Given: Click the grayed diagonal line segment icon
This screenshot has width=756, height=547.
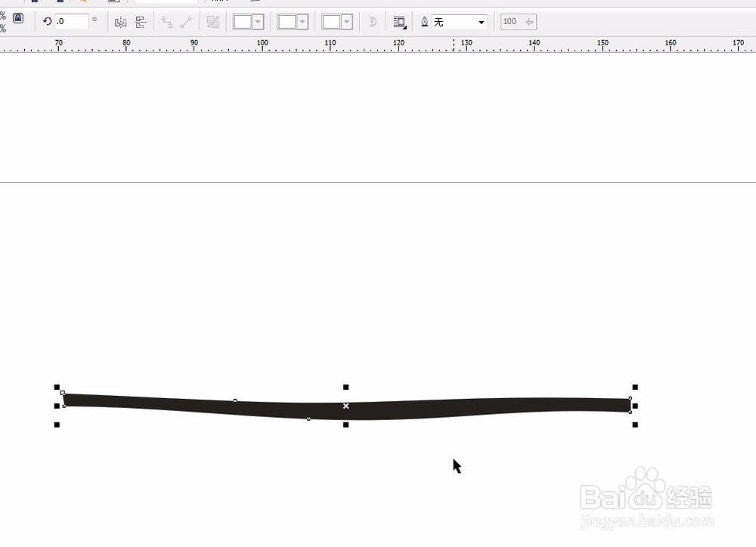Looking at the screenshot, I should point(186,22).
